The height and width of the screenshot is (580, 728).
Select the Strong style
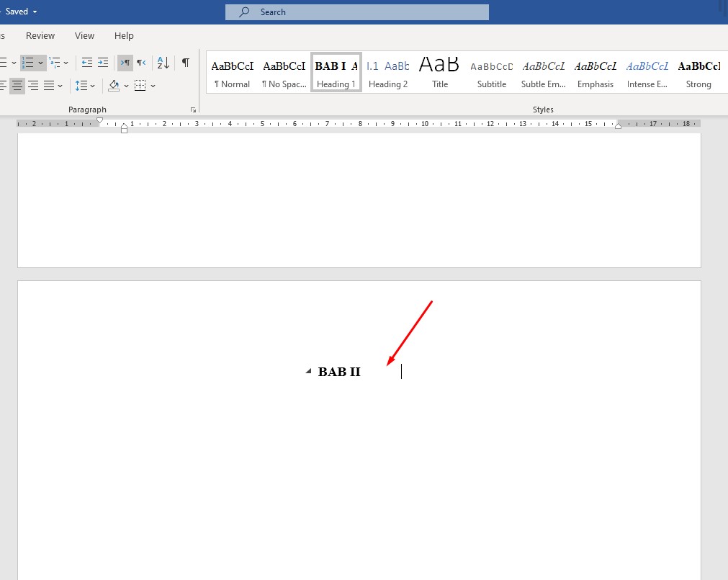tap(698, 73)
